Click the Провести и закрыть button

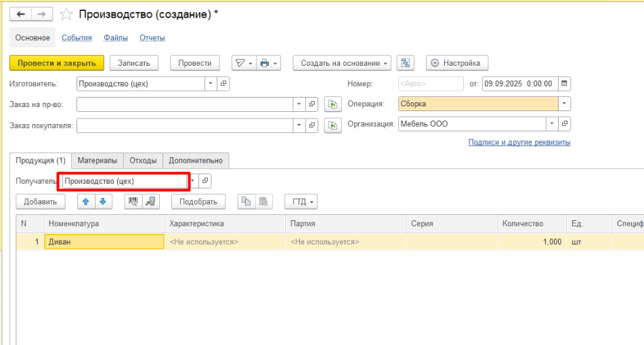[57, 63]
